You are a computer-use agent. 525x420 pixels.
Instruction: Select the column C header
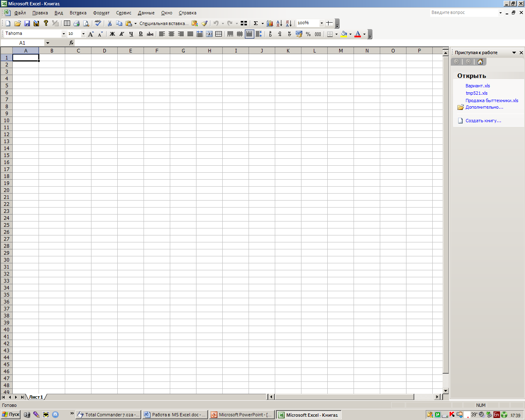coord(78,51)
